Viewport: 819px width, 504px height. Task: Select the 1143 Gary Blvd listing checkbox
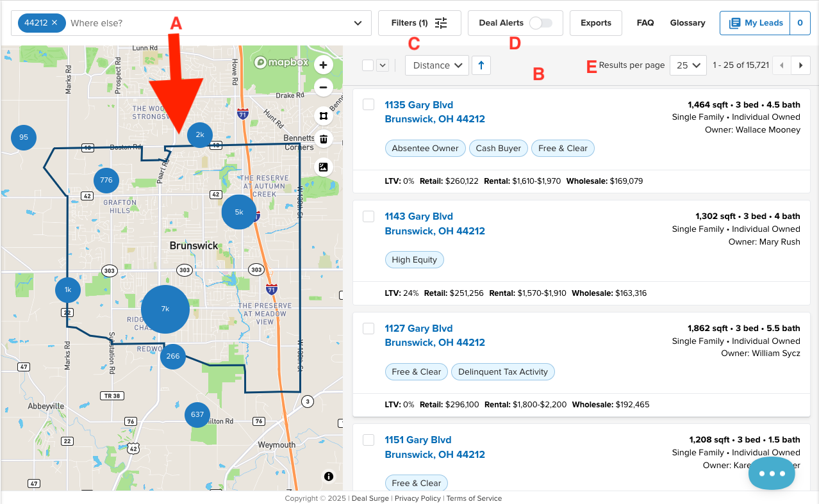pyautogui.click(x=368, y=216)
